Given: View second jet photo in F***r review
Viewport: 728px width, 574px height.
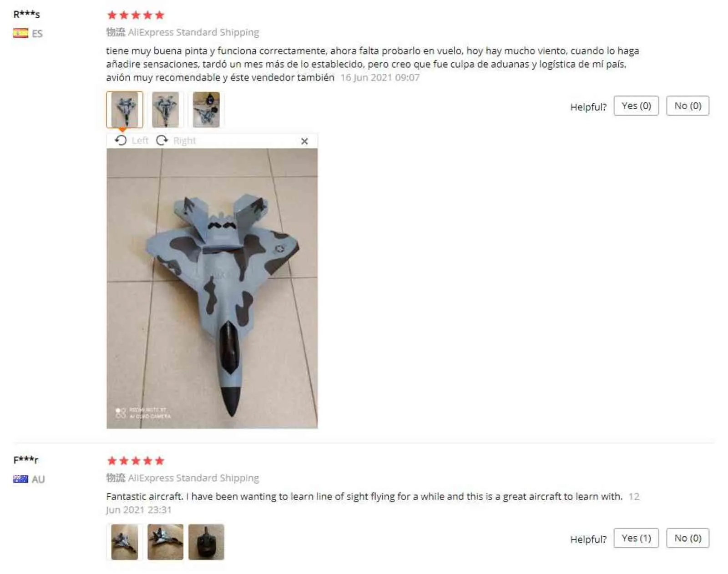Looking at the screenshot, I should click(165, 542).
